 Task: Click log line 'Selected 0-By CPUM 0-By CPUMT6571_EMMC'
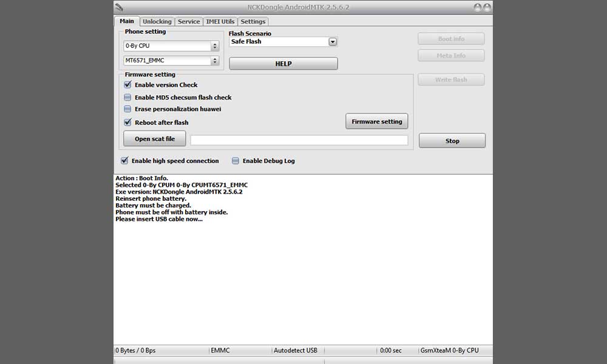[x=181, y=185]
